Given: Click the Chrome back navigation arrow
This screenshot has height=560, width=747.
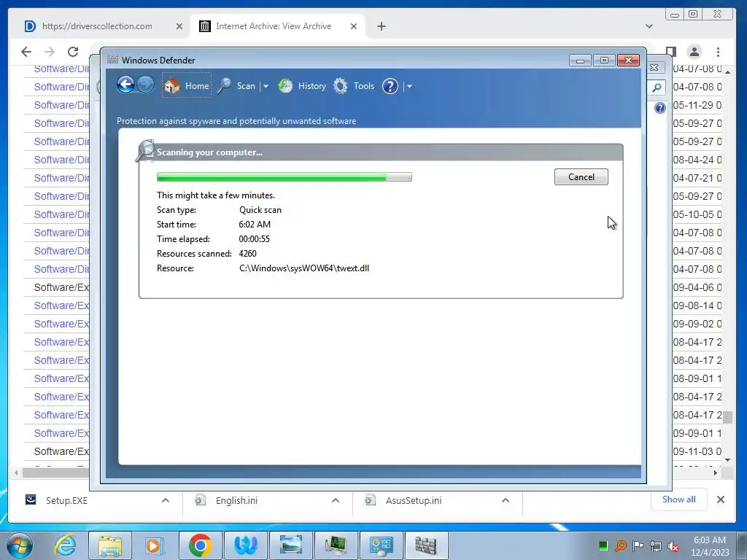Looking at the screenshot, I should 26,52.
